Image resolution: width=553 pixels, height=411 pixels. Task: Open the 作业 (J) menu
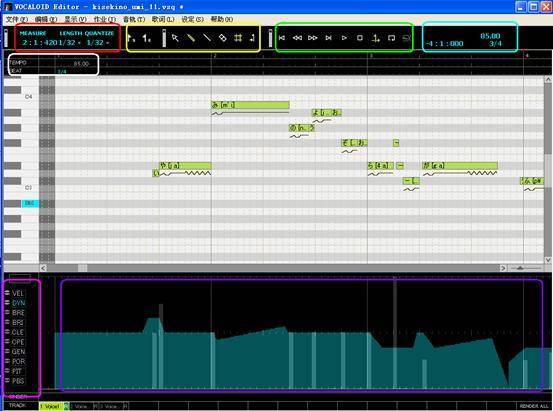pos(104,19)
